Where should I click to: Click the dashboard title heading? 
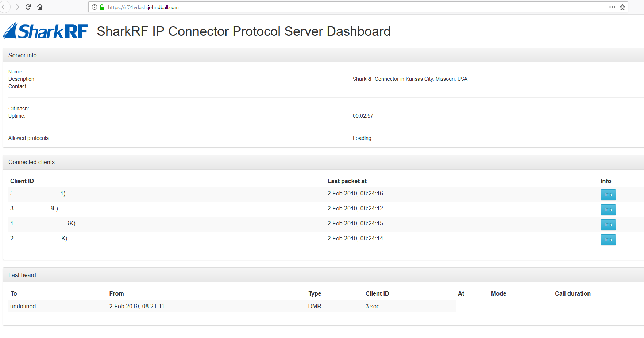click(244, 31)
